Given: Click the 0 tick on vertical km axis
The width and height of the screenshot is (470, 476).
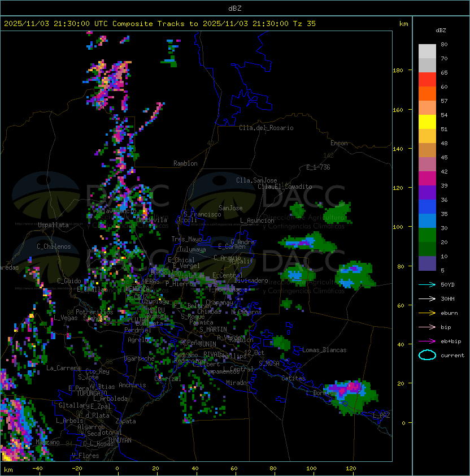Looking at the screenshot, I should point(403,423).
